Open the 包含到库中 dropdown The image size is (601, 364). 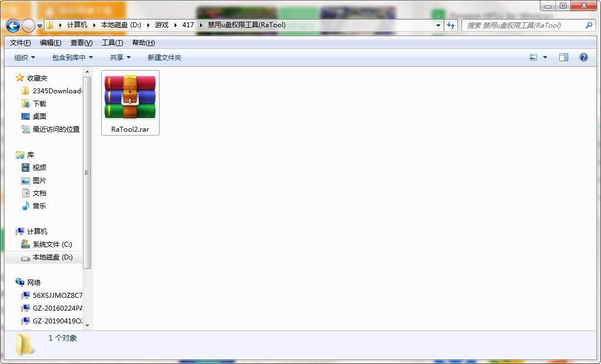[72, 57]
